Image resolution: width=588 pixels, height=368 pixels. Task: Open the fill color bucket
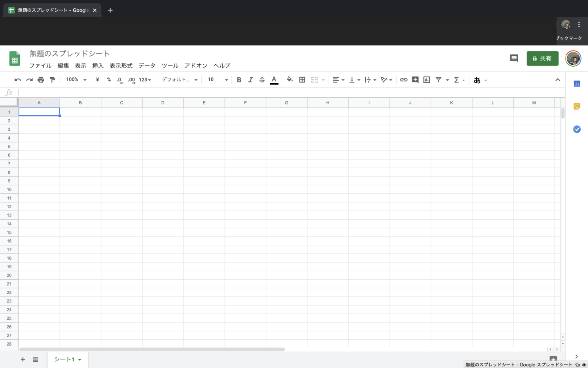tap(290, 80)
